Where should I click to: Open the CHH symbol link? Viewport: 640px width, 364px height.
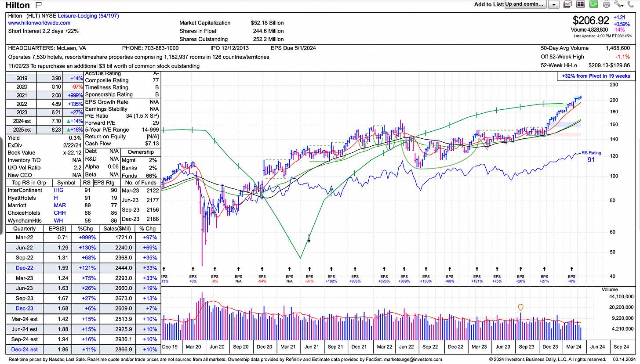pyautogui.click(x=60, y=213)
